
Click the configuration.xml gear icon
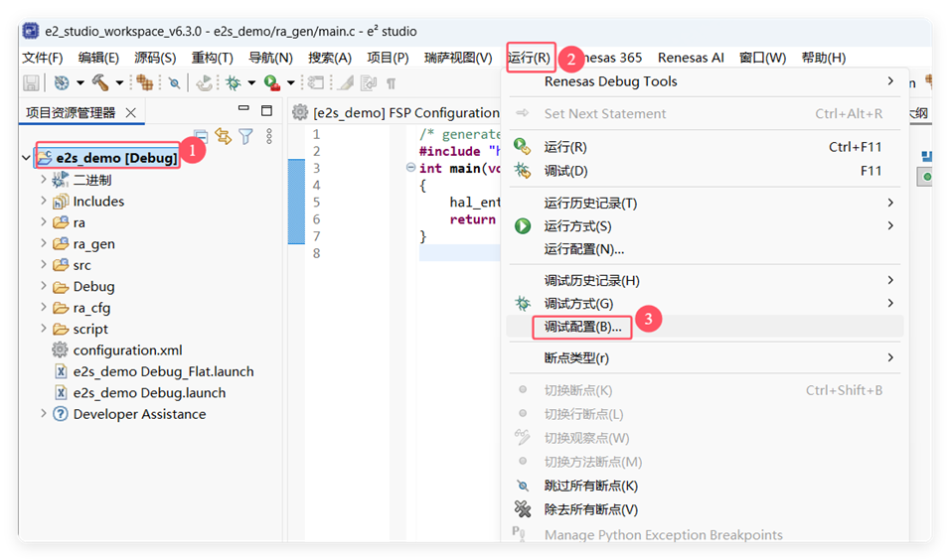60,350
